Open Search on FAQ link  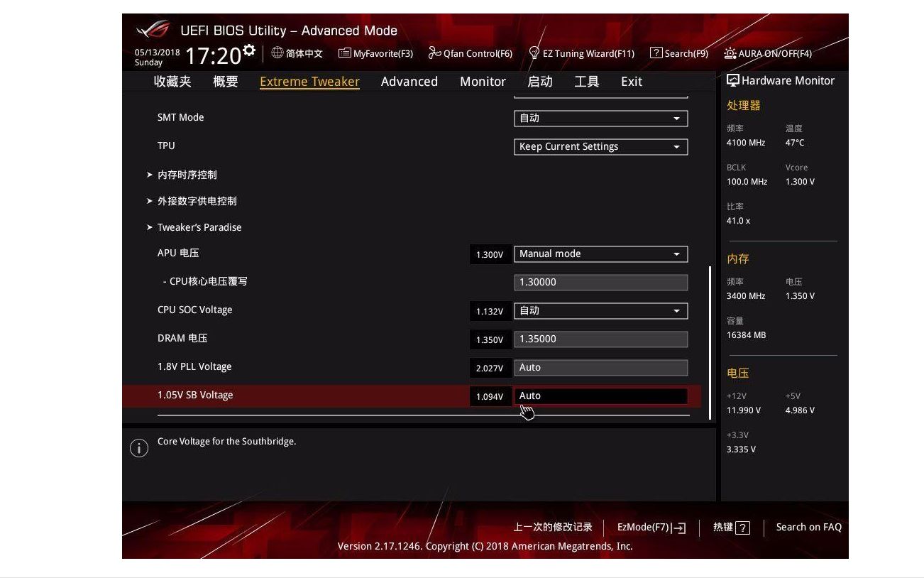pos(809,527)
